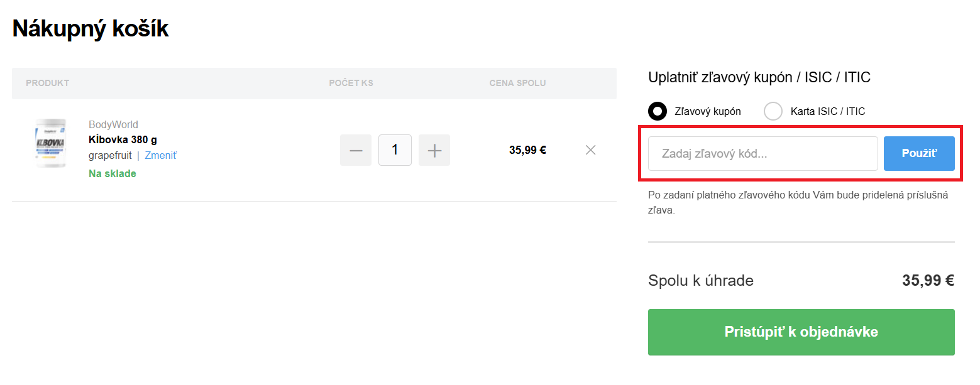Choose the Karta ISIC / ITIC radio
The image size is (980, 385).
(773, 111)
